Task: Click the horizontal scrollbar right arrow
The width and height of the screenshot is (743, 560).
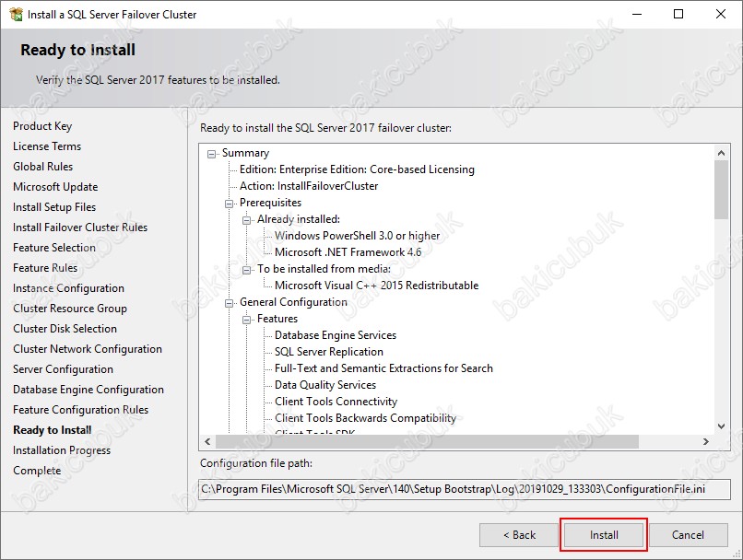Action: pyautogui.click(x=706, y=441)
